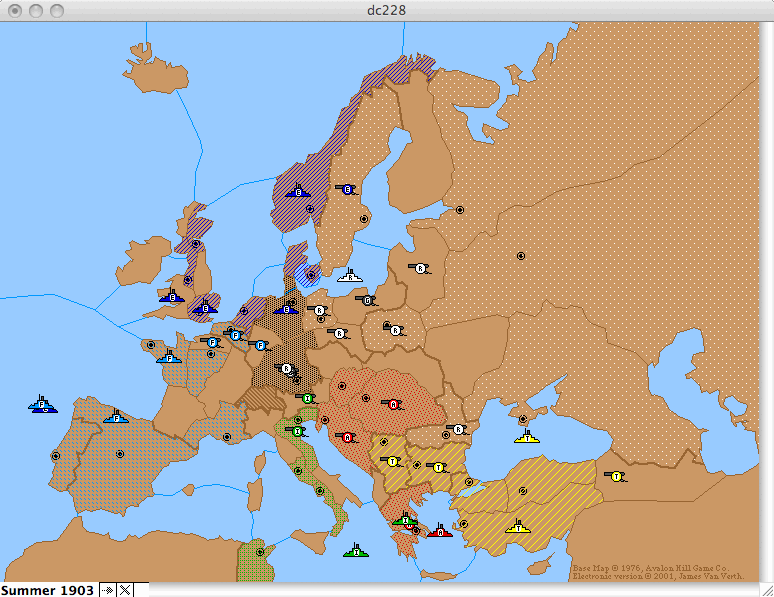Screen dimensions: 774x597
Task: Click the Sevastopol supply center dot
Action: tap(523, 419)
